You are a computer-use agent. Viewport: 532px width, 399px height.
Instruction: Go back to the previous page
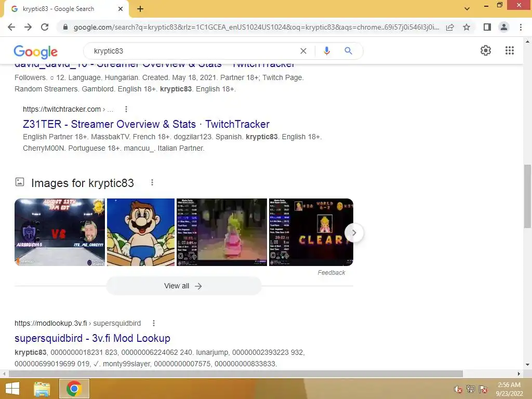[11, 27]
